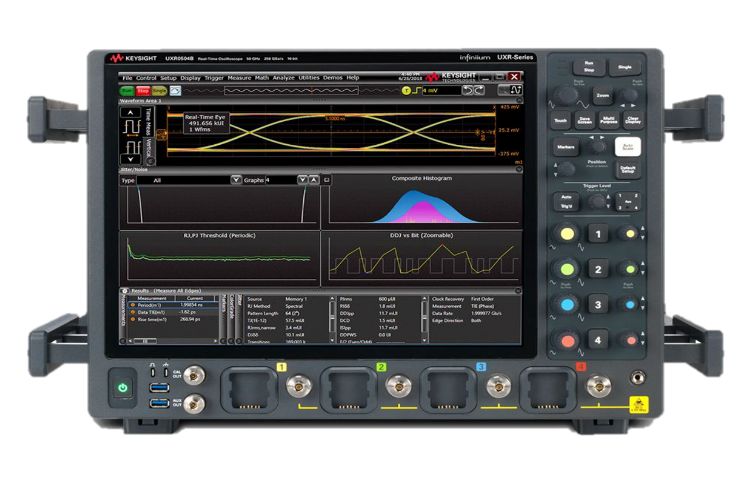The image size is (750, 480).
Task: Decrease the Graphs count with down arrow
Action: click(302, 180)
